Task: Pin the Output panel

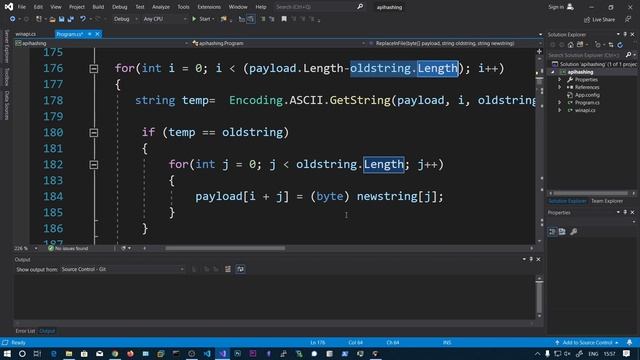Action: tap(531, 259)
